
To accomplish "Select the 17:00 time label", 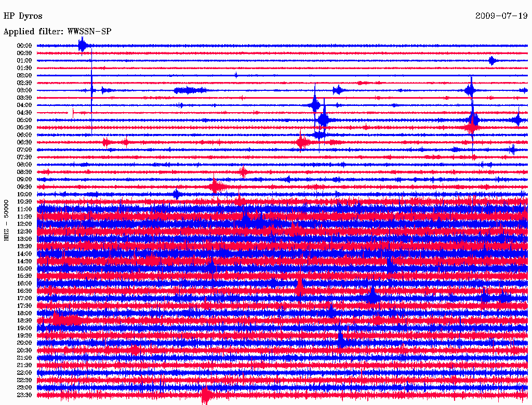I will [x=24, y=298].
